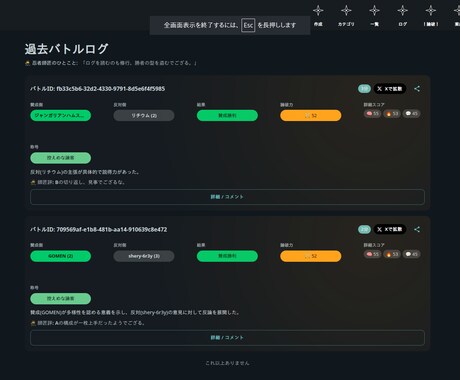Click flame score chip 53 on リチウム card
Screen dimensions: 460x380
click(x=392, y=114)
